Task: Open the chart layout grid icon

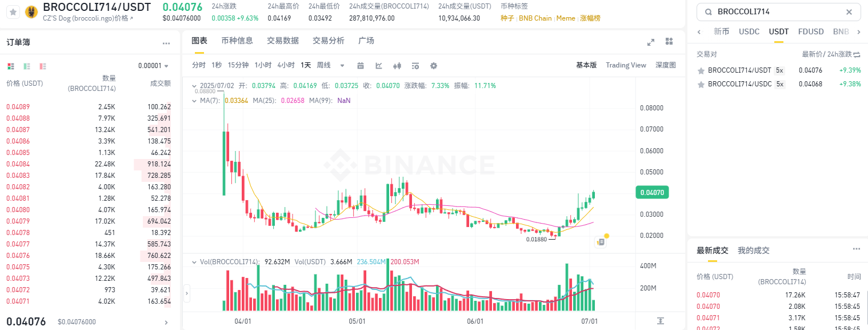Action: tap(669, 41)
